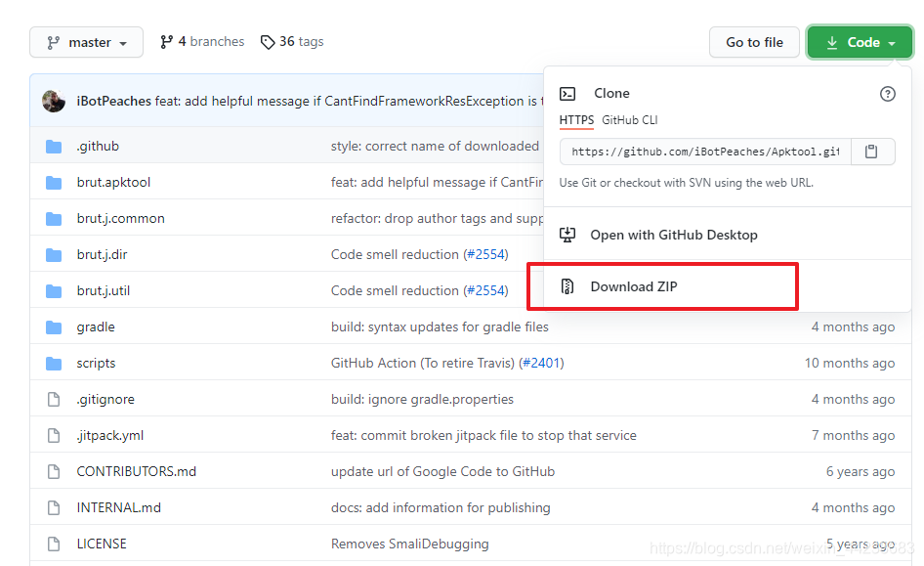924x566 pixels.
Task: Click the .github folder icon
Action: tap(54, 147)
